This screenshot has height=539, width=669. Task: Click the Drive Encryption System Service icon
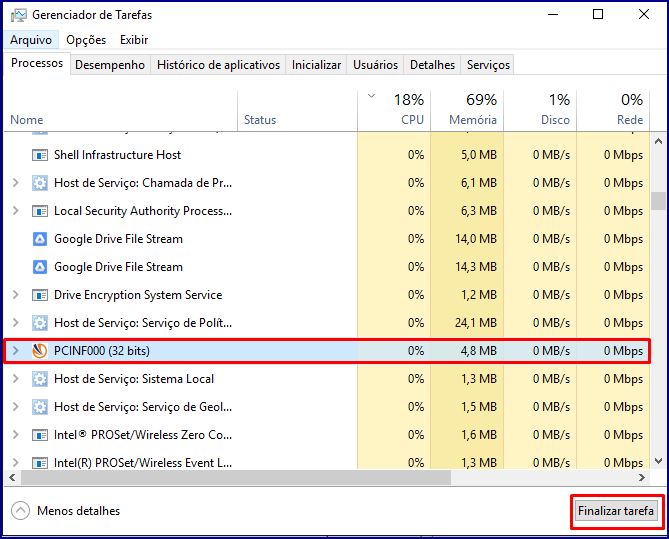point(40,295)
